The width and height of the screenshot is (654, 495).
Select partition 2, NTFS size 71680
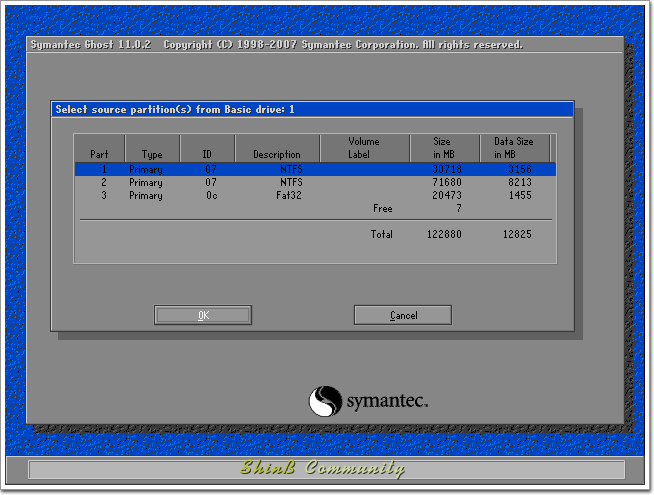click(x=315, y=182)
